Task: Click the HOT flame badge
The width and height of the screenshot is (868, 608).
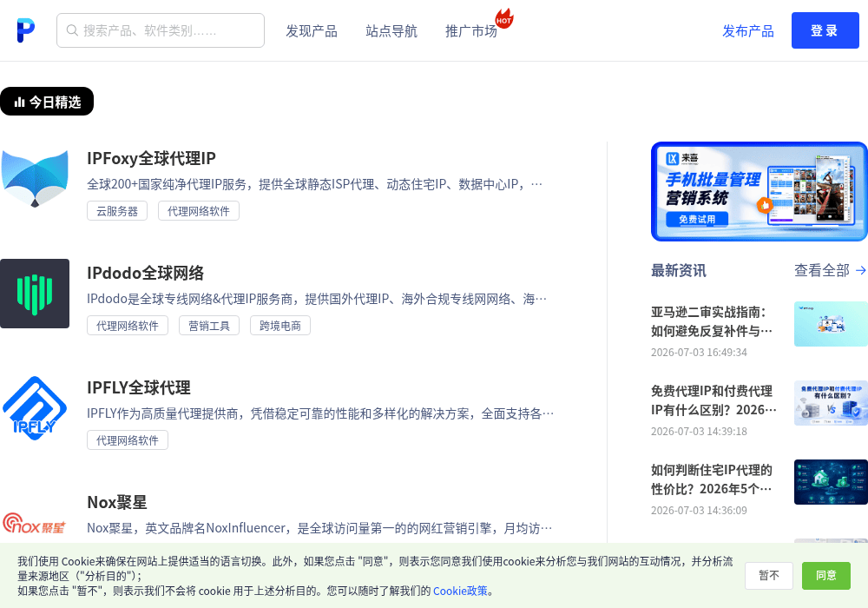Action: (504, 18)
